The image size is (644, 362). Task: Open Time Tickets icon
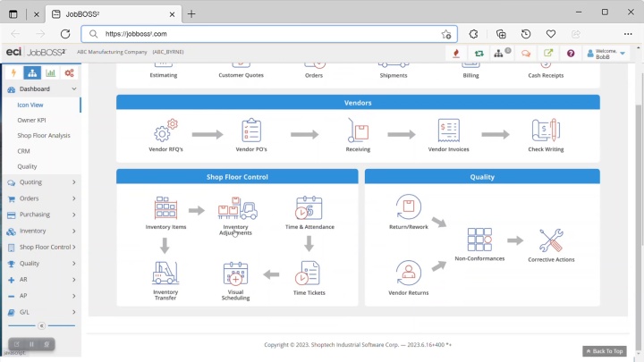click(x=309, y=274)
